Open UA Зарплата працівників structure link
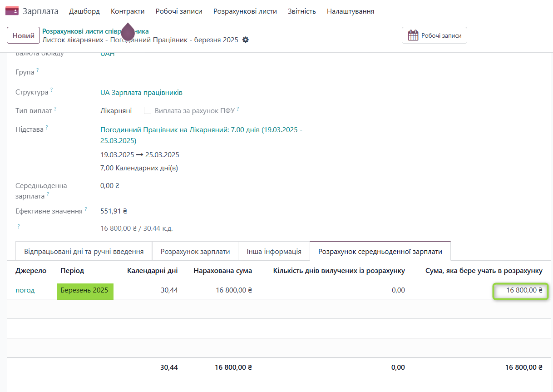 point(141,93)
